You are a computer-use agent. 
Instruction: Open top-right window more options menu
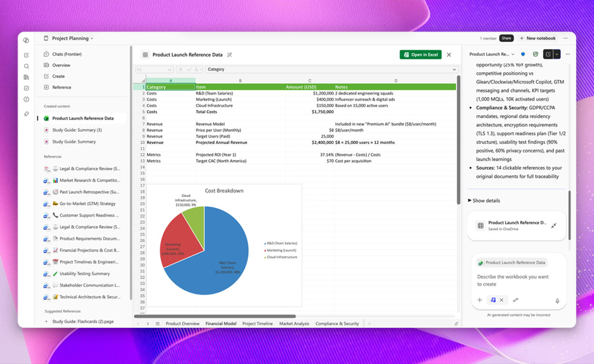566,38
